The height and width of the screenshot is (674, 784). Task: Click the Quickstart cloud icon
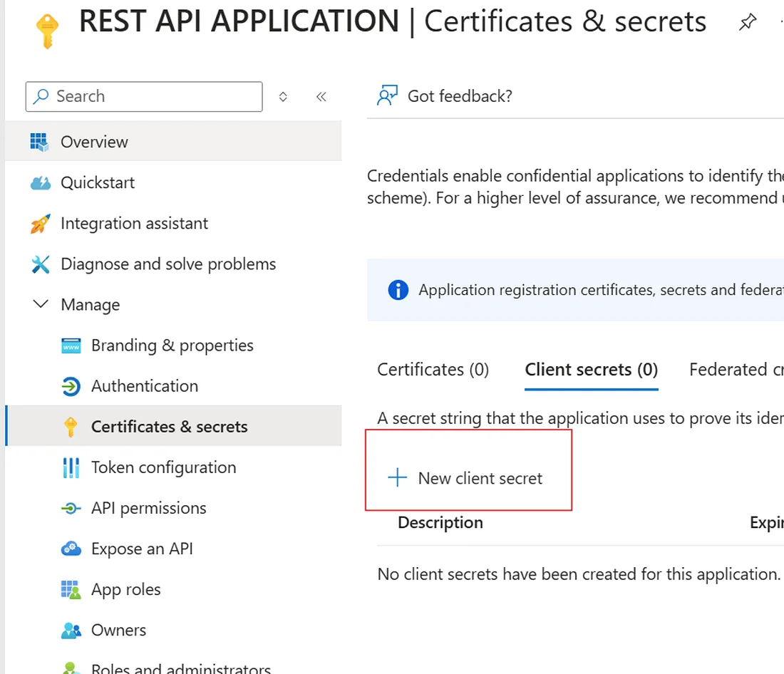tap(41, 183)
